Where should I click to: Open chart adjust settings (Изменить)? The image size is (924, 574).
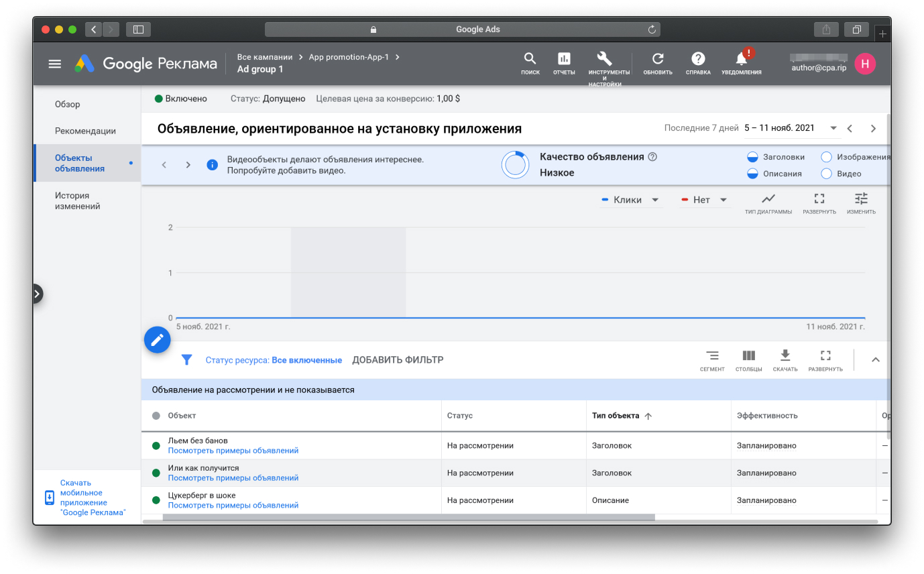click(861, 203)
